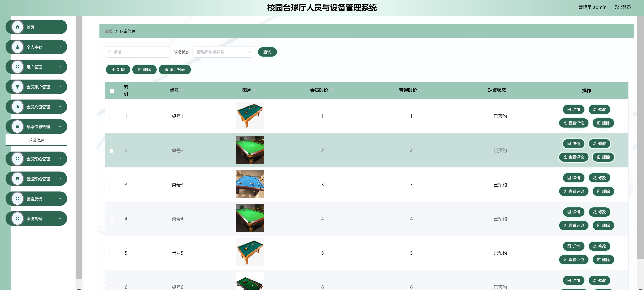The height and width of the screenshot is (290, 644).
Task: Click the 会员充值管理 sidebar icon
Action: pyautogui.click(x=17, y=106)
